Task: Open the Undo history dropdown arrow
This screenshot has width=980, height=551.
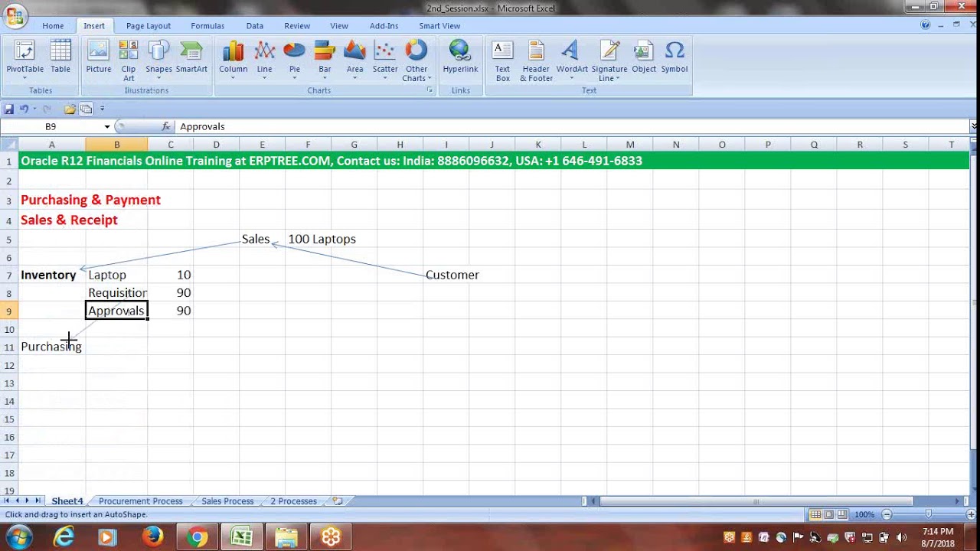Action: click(34, 109)
